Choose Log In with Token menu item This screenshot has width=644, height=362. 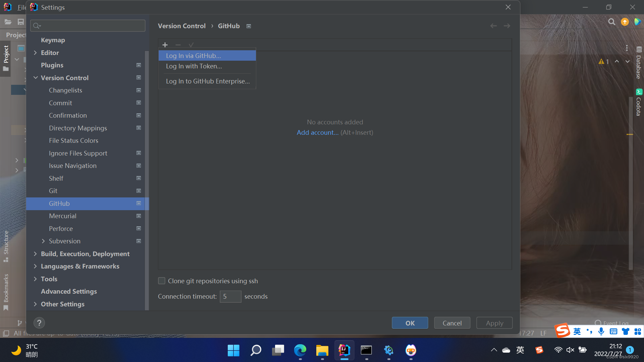pos(194,66)
